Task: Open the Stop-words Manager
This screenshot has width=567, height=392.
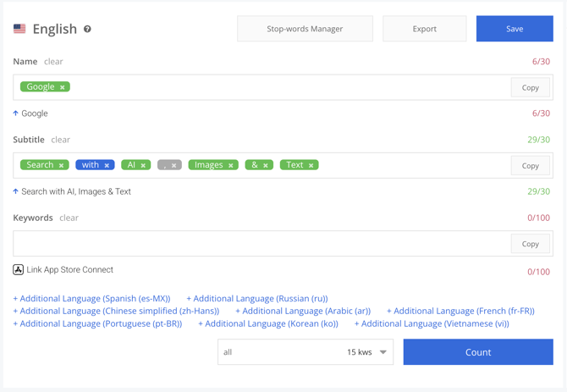Action: point(305,29)
